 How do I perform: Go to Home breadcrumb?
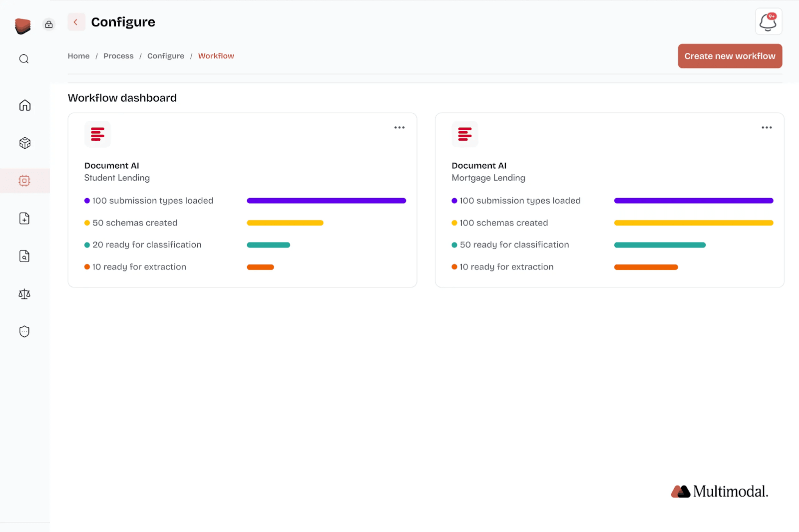79,56
